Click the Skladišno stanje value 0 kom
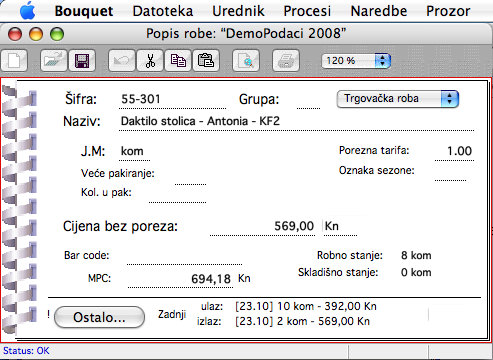Screen dimensions: 493x360 (416, 273)
